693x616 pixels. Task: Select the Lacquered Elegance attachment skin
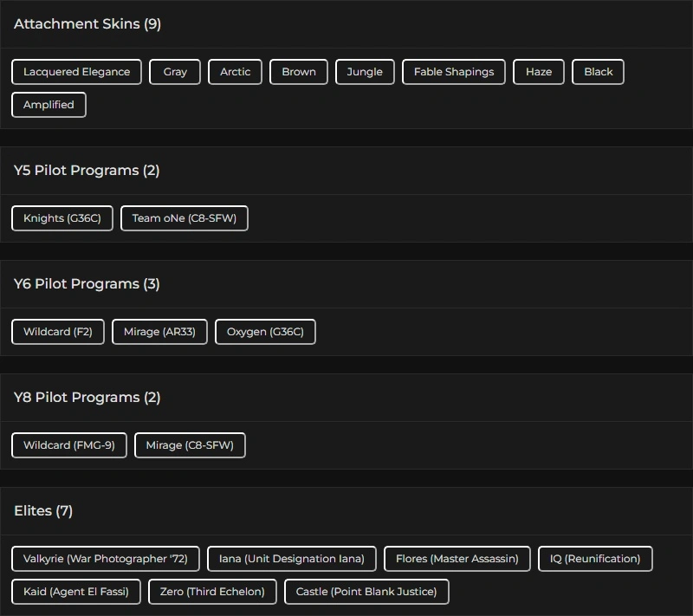[x=76, y=72]
